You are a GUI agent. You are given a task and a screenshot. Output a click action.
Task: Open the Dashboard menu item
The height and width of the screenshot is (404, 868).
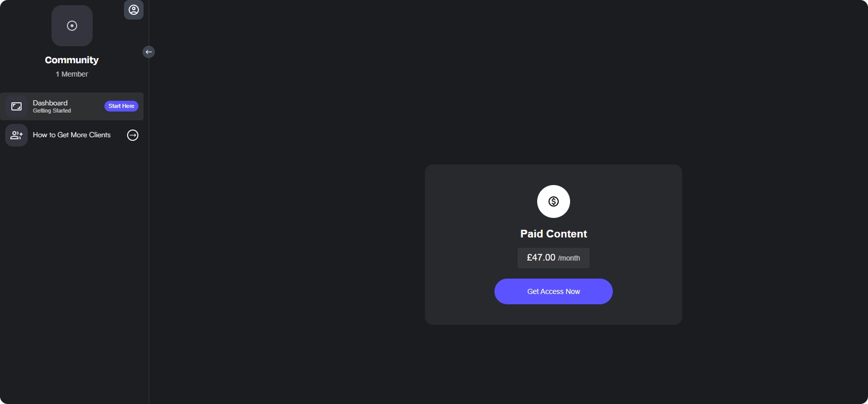72,106
